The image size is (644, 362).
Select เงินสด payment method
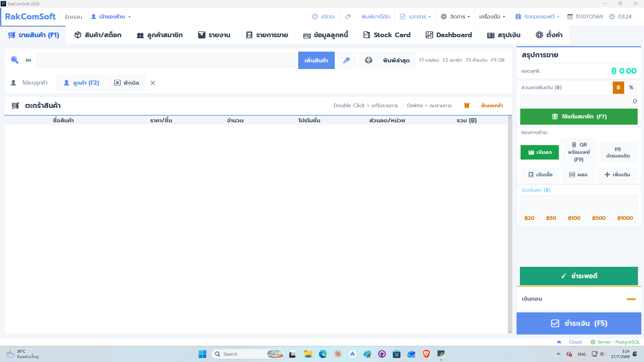coord(540,152)
